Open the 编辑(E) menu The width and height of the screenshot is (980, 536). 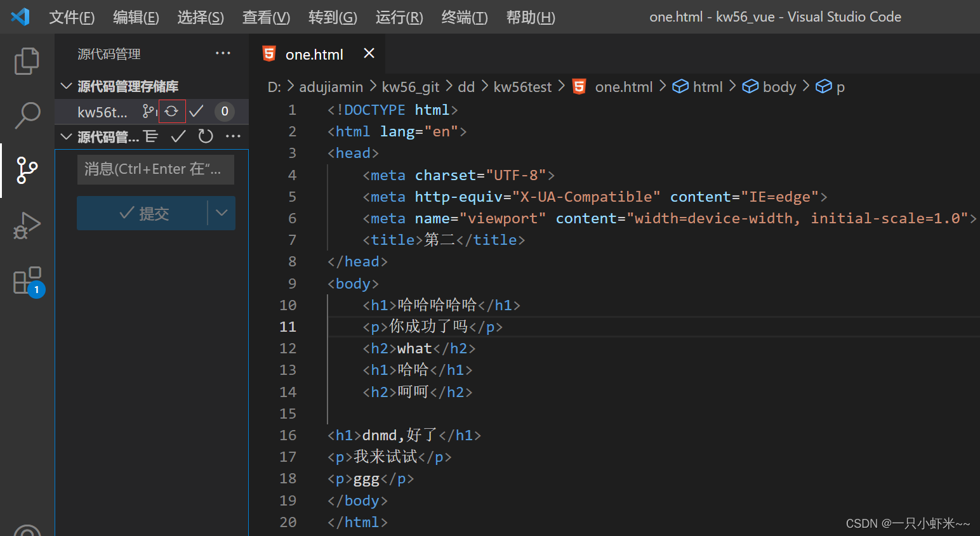pos(136,17)
